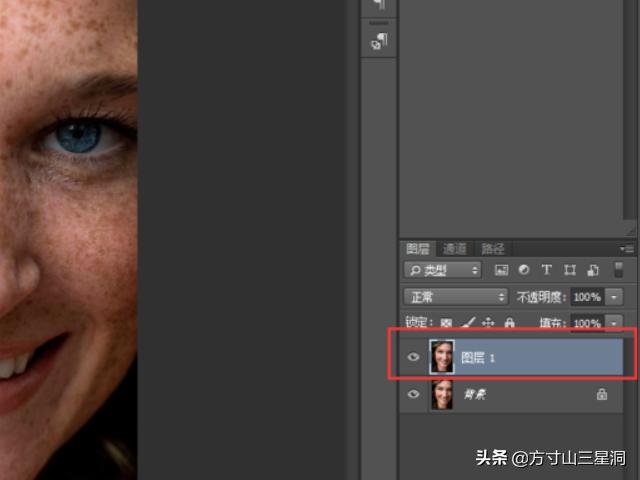The height and width of the screenshot is (480, 640).
Task: Select the 图层 1 layer name
Action: [478, 358]
